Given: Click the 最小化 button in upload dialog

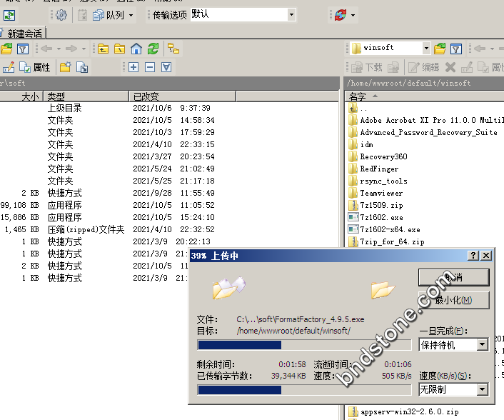Looking at the screenshot, I should tap(453, 301).
